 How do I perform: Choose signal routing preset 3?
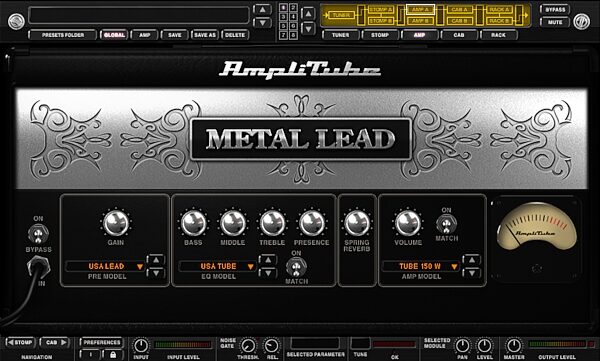pos(283,17)
